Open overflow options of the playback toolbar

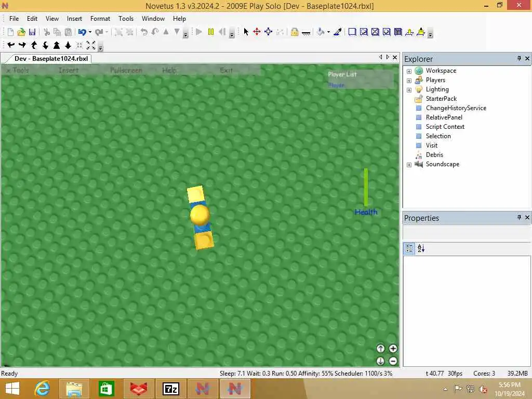tap(232, 34)
